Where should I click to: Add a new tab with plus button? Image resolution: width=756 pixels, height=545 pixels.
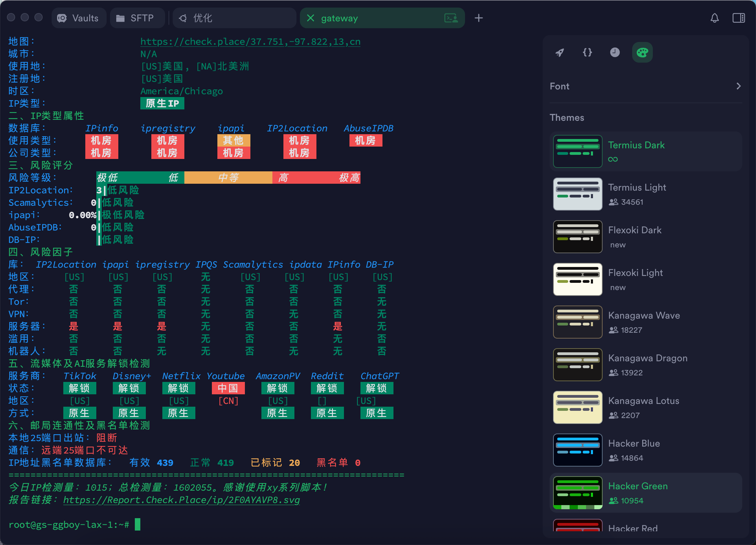(x=478, y=18)
